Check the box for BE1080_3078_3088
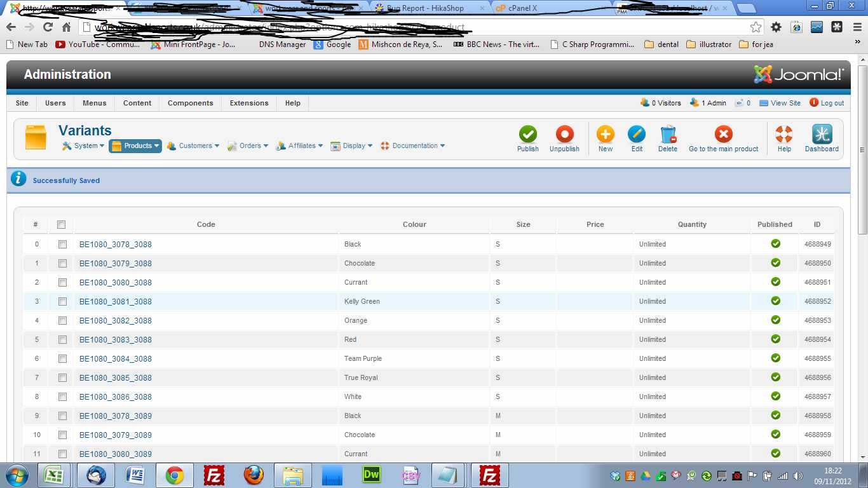Viewport: 868px width, 488px height. click(62, 244)
